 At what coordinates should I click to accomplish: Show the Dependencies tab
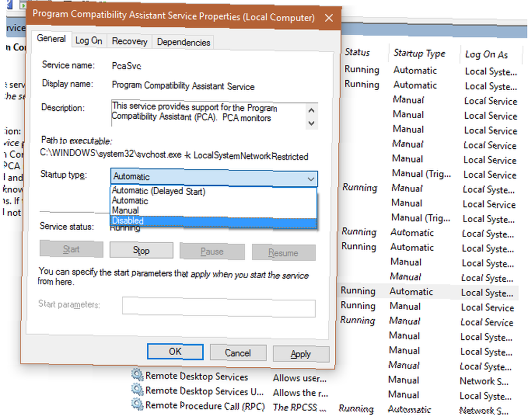184,42
